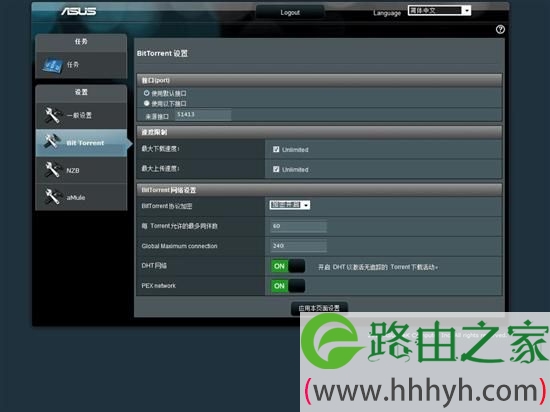The height and width of the screenshot is (412, 550).
Task: Click the Global Maximum connection label
Action: click(x=179, y=246)
